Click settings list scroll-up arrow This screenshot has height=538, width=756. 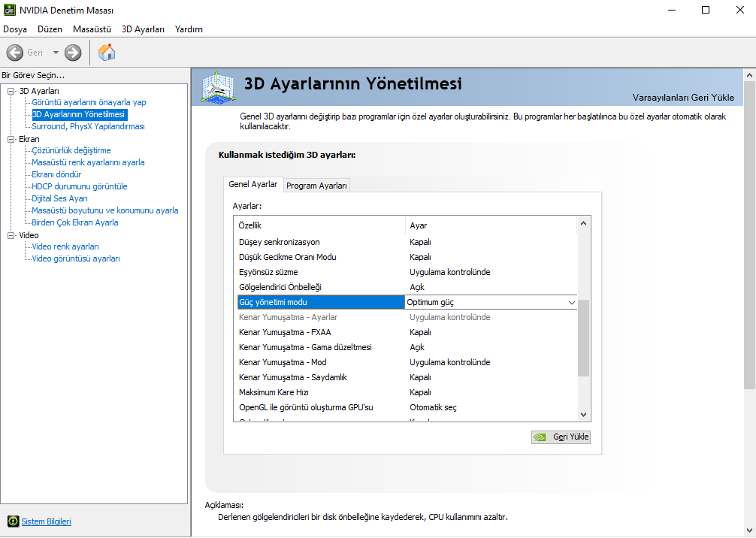(583, 224)
